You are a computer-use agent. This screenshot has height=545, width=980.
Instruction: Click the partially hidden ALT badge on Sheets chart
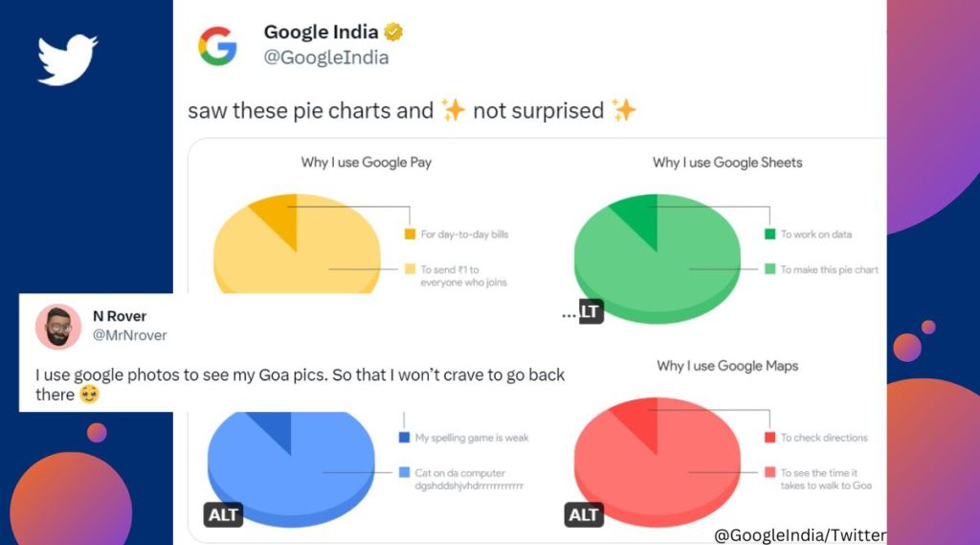[590, 311]
